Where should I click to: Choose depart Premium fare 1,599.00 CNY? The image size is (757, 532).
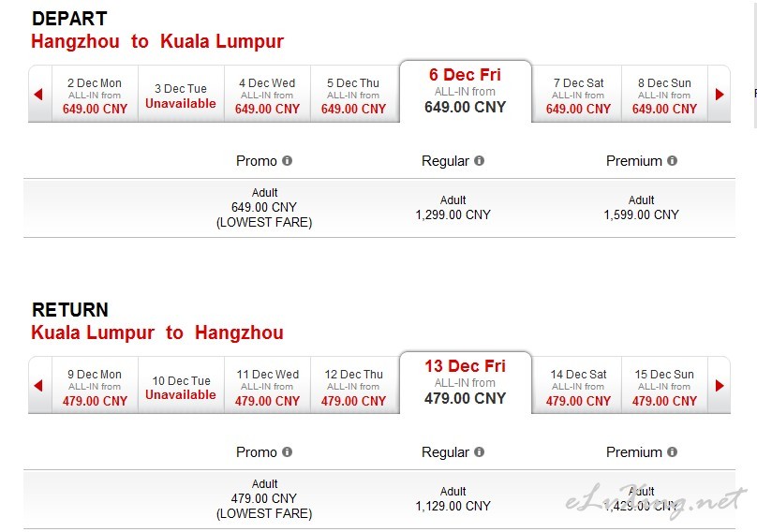641,208
